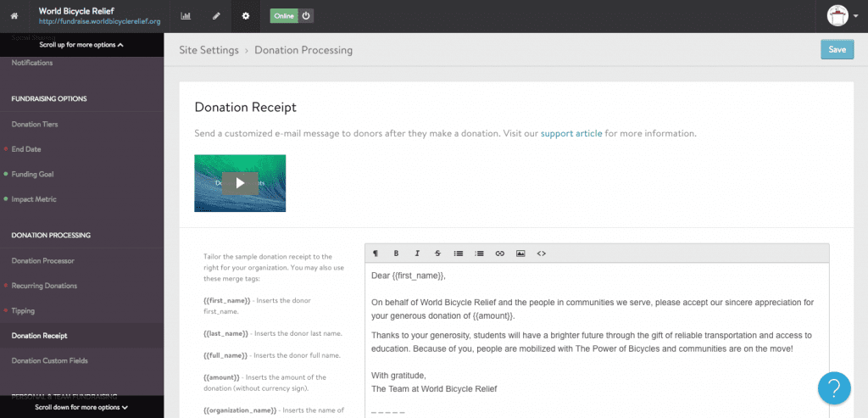Save the donation processing settings

(837, 49)
